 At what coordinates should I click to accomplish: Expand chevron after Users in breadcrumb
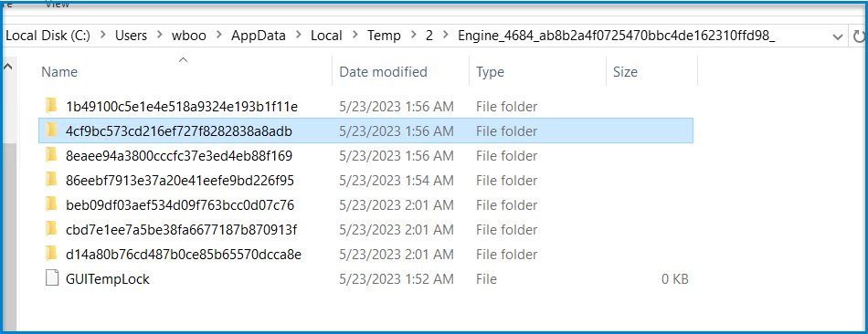(x=160, y=36)
